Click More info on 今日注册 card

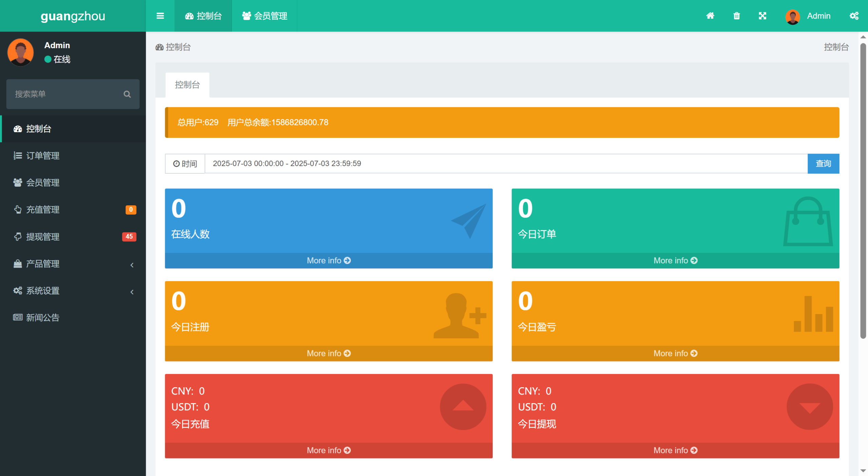click(329, 353)
